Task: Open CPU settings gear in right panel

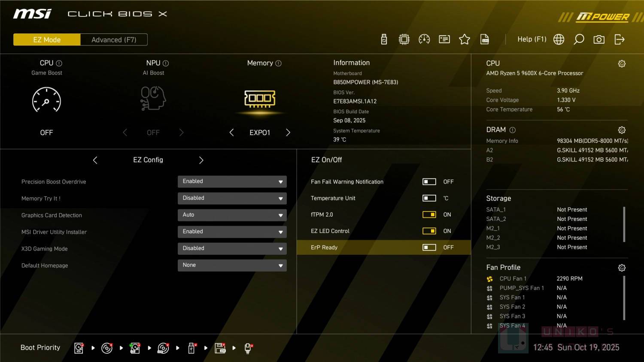Action: (x=622, y=63)
